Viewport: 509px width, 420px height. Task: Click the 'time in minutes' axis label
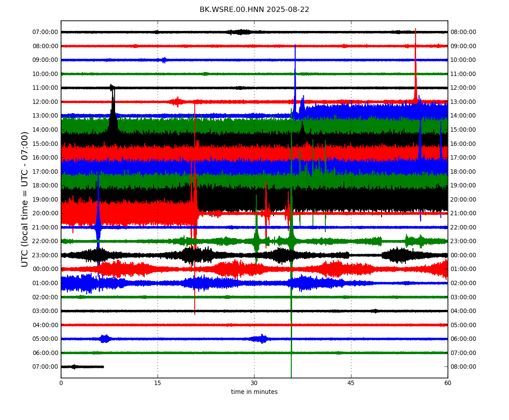[254, 392]
